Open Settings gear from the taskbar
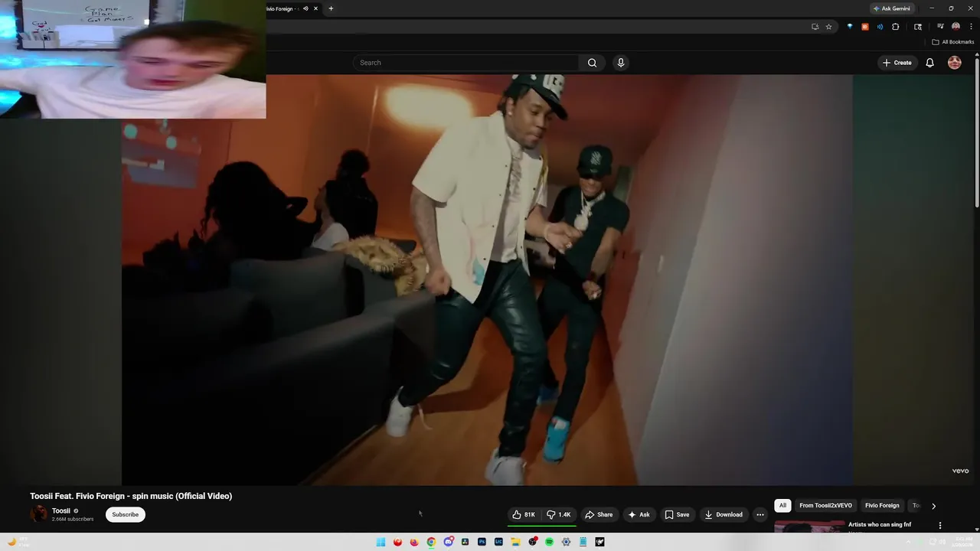Screen dimensions: 980x551 pyautogui.click(x=566, y=542)
